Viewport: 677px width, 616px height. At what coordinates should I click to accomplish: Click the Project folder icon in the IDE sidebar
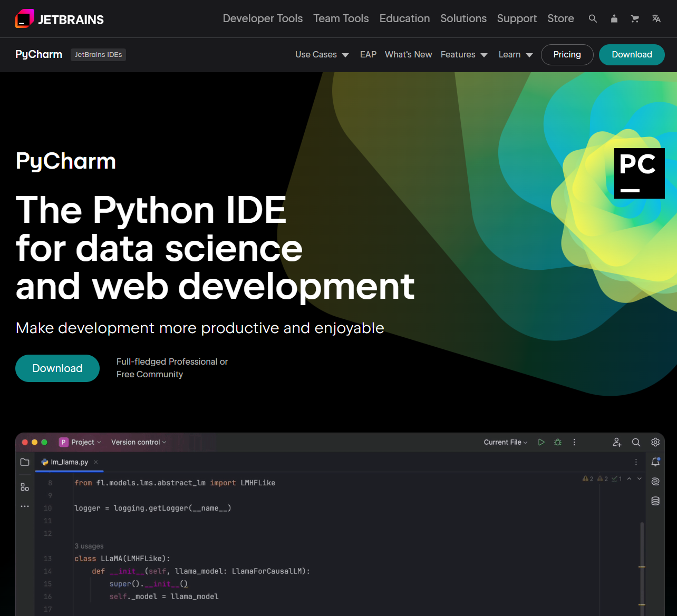[x=25, y=462]
